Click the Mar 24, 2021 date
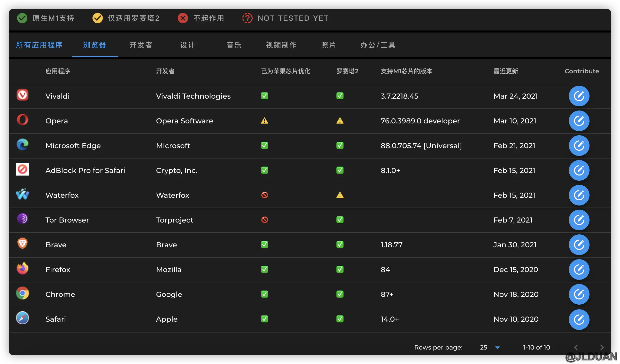 (x=516, y=96)
